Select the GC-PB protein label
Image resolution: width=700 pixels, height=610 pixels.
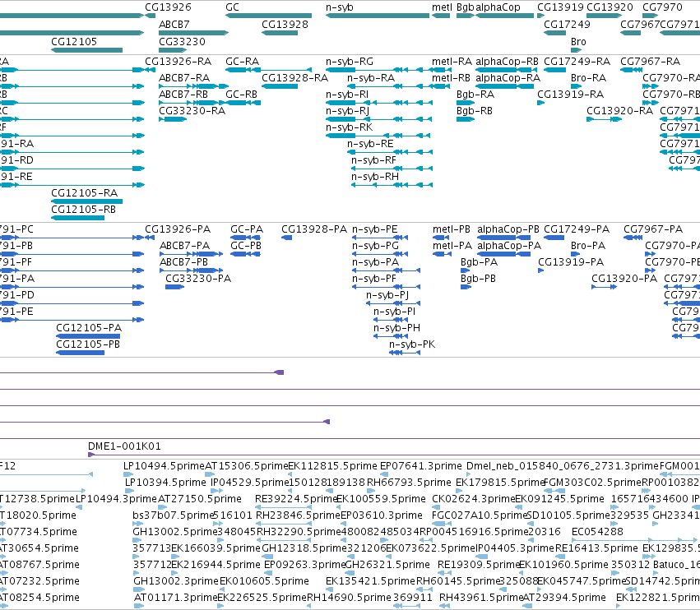pyautogui.click(x=246, y=246)
